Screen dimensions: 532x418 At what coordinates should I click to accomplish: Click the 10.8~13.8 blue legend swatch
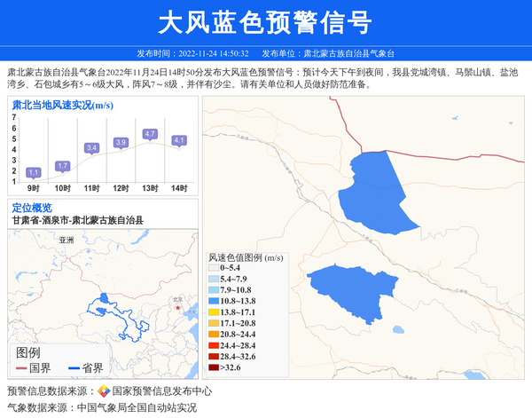tap(214, 303)
